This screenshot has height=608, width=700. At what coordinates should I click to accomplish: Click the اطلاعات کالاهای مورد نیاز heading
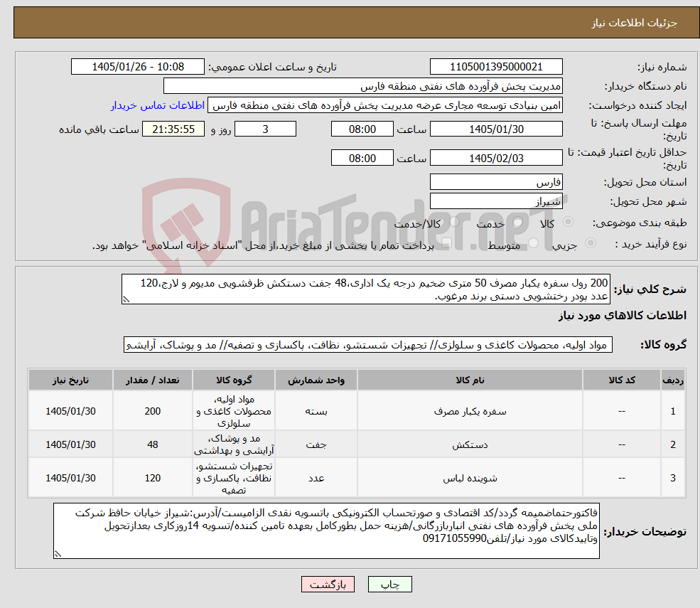623,316
